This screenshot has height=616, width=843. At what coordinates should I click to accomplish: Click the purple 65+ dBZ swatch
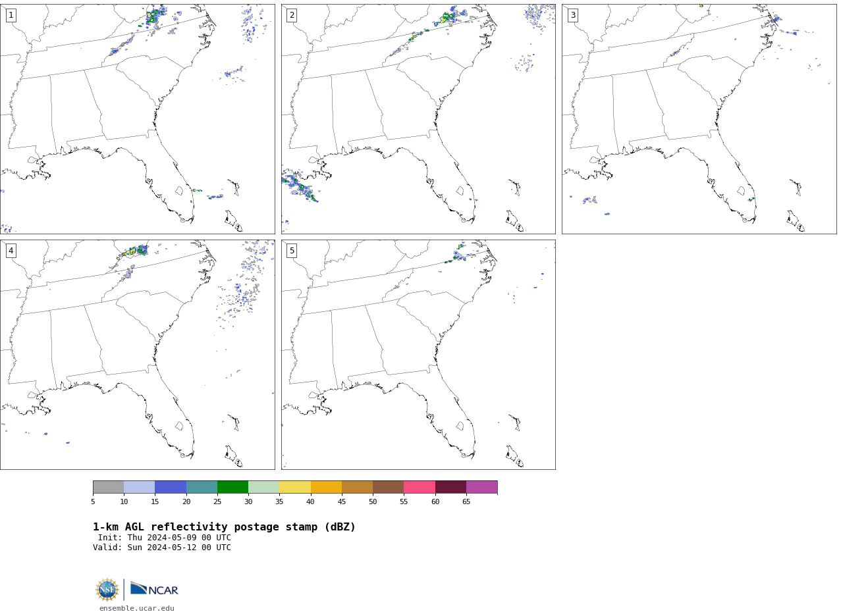point(481,487)
